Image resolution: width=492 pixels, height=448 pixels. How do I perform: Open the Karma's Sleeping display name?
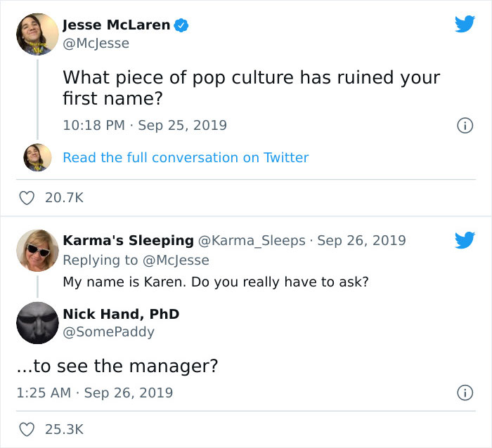pos(128,240)
